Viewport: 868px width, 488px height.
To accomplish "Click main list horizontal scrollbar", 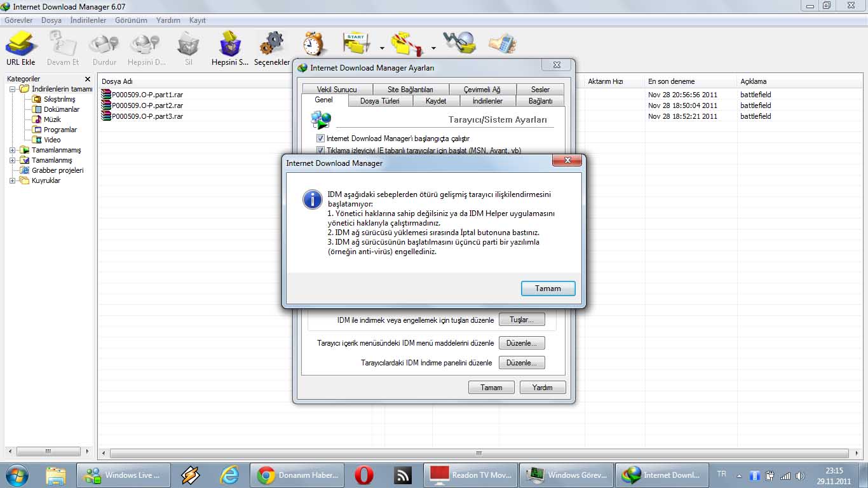I will (480, 453).
